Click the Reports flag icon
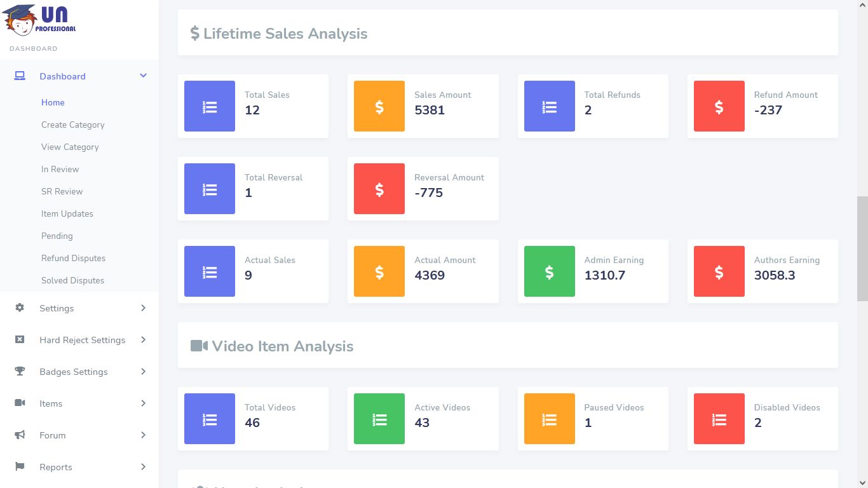The image size is (868, 488). pos(20,467)
